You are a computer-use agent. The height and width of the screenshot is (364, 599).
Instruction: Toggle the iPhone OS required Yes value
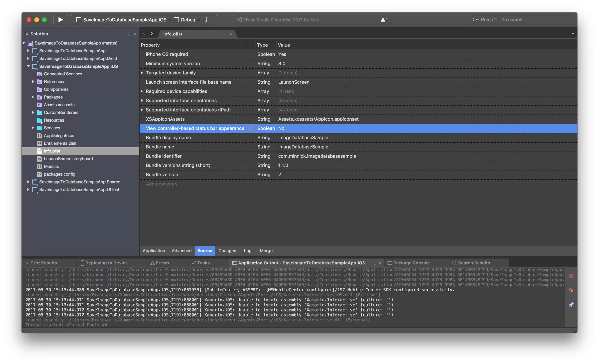[x=282, y=54]
